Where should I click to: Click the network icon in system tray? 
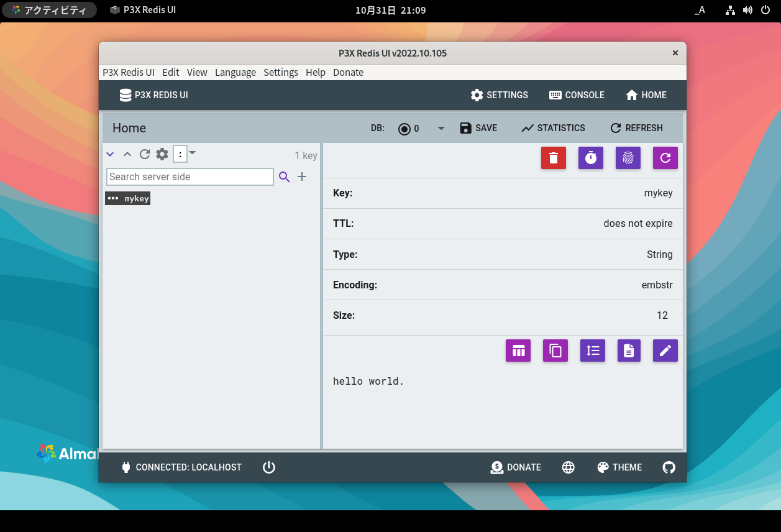pyautogui.click(x=731, y=10)
